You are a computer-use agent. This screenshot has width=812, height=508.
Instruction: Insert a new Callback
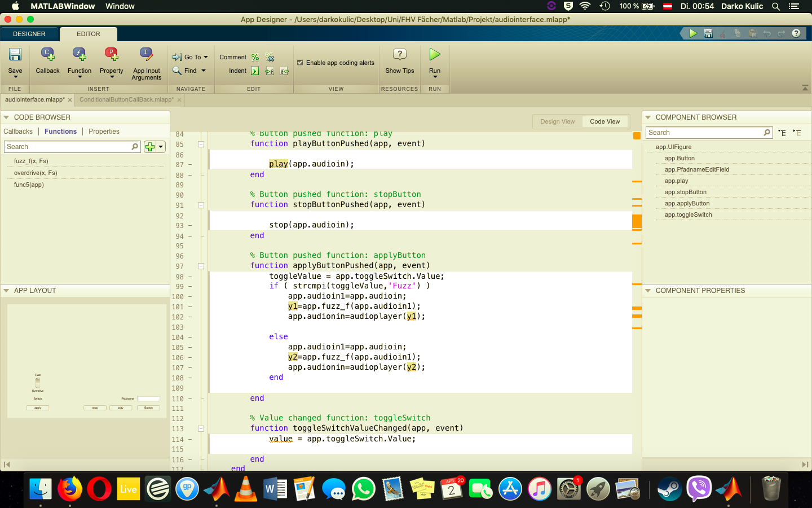(x=47, y=55)
